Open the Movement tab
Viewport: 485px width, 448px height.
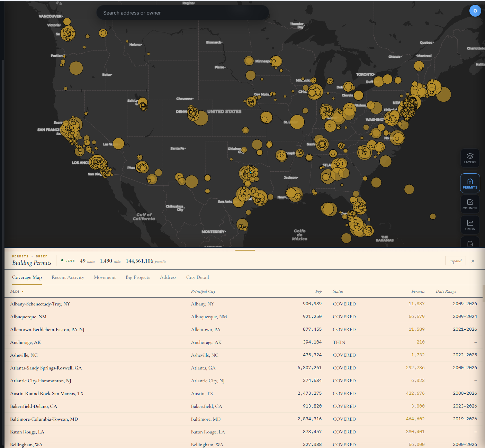tap(105, 277)
